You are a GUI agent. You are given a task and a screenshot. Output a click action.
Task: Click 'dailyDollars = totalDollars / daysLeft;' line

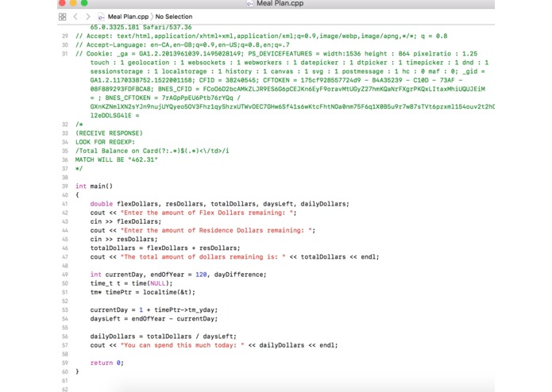tap(164, 336)
